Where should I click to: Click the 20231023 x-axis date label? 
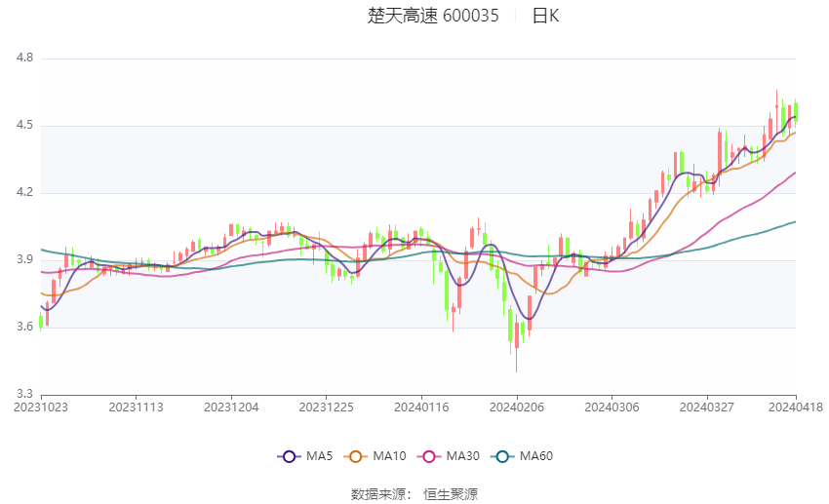coord(41,407)
